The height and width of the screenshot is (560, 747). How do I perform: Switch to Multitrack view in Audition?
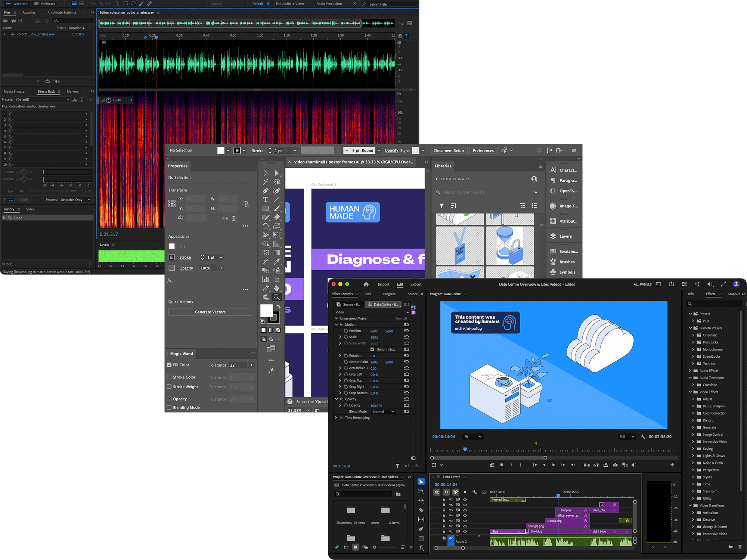44,4
